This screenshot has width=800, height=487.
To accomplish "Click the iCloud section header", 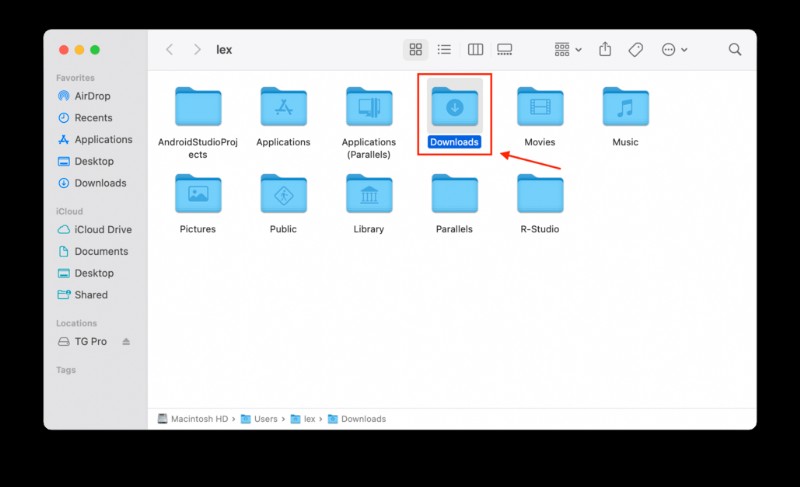I will point(69,211).
